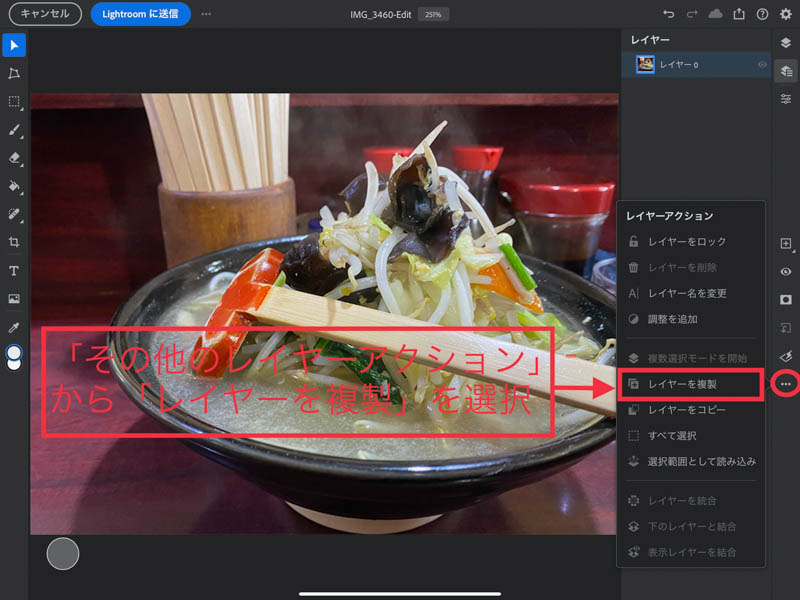Redo the last action
This screenshot has width=800, height=600.
tap(692, 14)
